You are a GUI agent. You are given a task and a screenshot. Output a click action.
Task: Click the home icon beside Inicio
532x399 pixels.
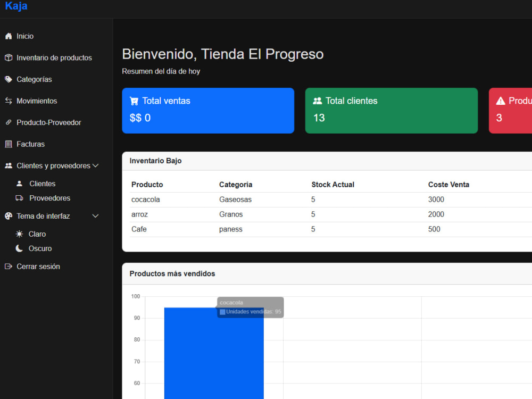[9, 36]
